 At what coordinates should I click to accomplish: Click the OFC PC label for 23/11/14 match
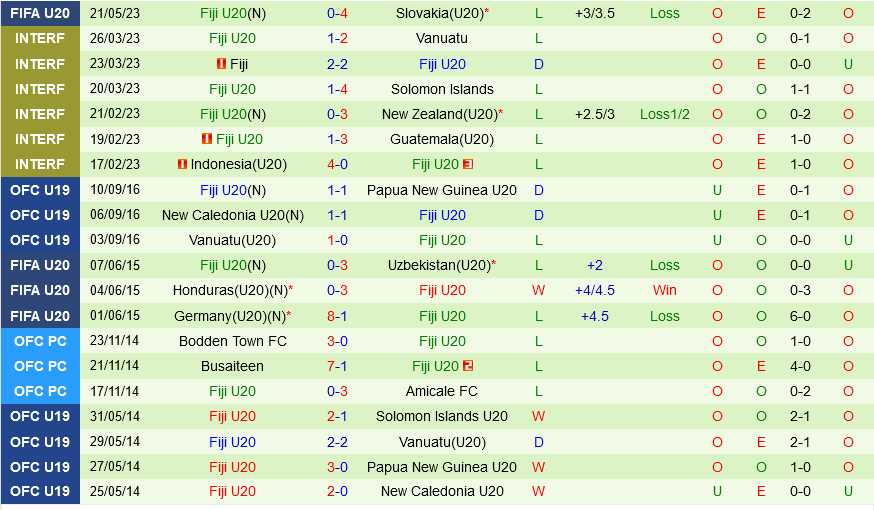pyautogui.click(x=40, y=341)
